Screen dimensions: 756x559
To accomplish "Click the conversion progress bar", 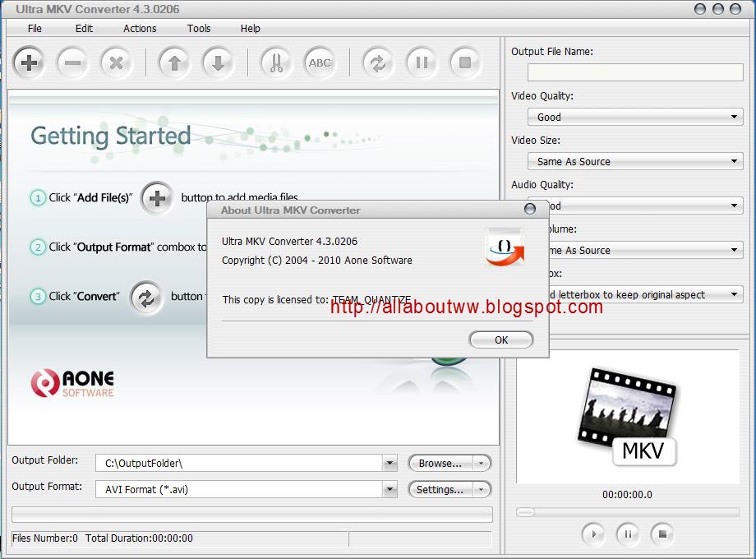I will coord(252,515).
